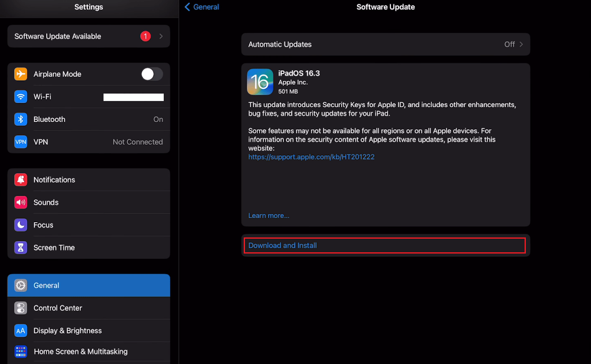
Task: Tap the Sounds speaker icon
Action: coord(21,202)
